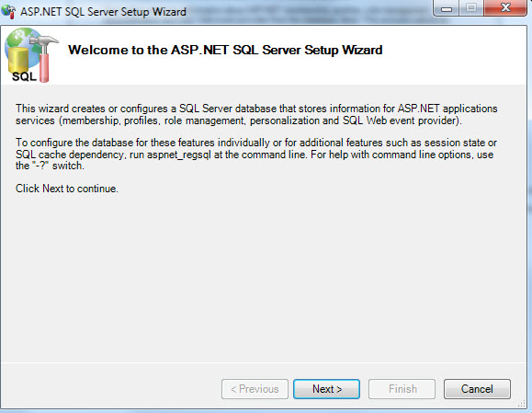The image size is (532, 413).
Task: Click the paragraph beginning 'To configure the database'
Action: click(x=256, y=155)
